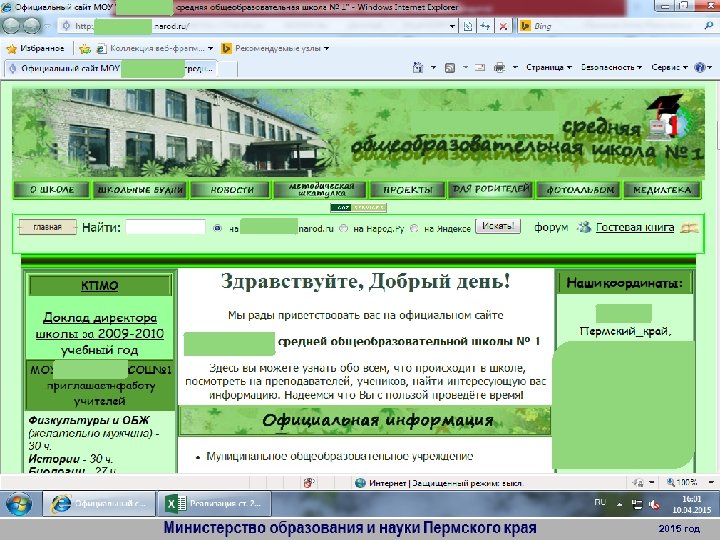The height and width of the screenshot is (540, 720).
Task: Expand the Home button dropdown arrow
Action: tap(433, 68)
